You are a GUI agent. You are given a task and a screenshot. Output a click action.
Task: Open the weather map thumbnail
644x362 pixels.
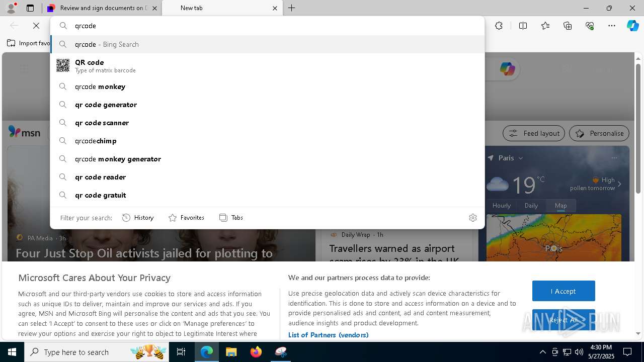(x=553, y=238)
